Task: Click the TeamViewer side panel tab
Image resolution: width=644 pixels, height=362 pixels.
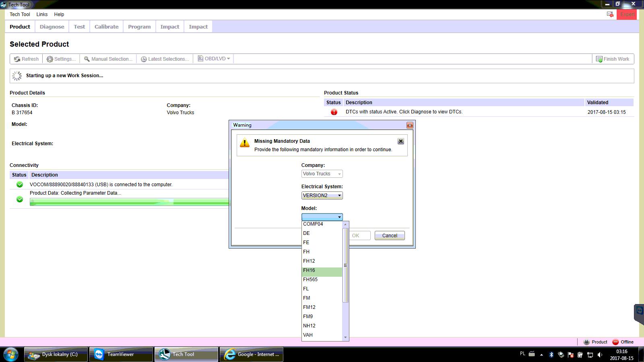Action: [x=639, y=314]
